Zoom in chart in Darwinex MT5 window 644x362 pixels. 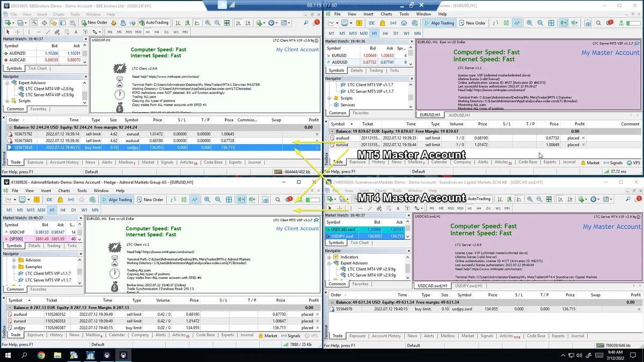529,23
